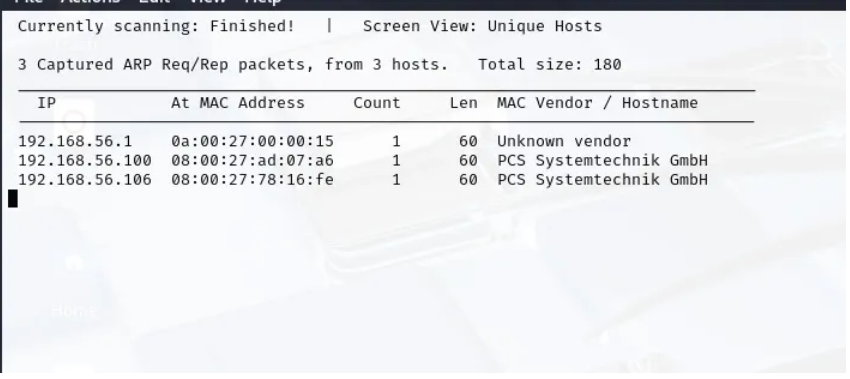The width and height of the screenshot is (850, 379).
Task: Click MAC address 08:00:27:ad:07:a6
Action: [253, 160]
